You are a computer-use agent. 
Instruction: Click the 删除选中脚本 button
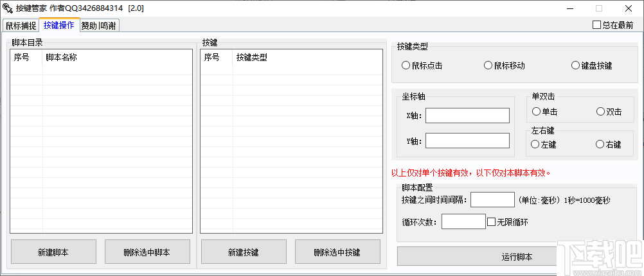[147, 252]
